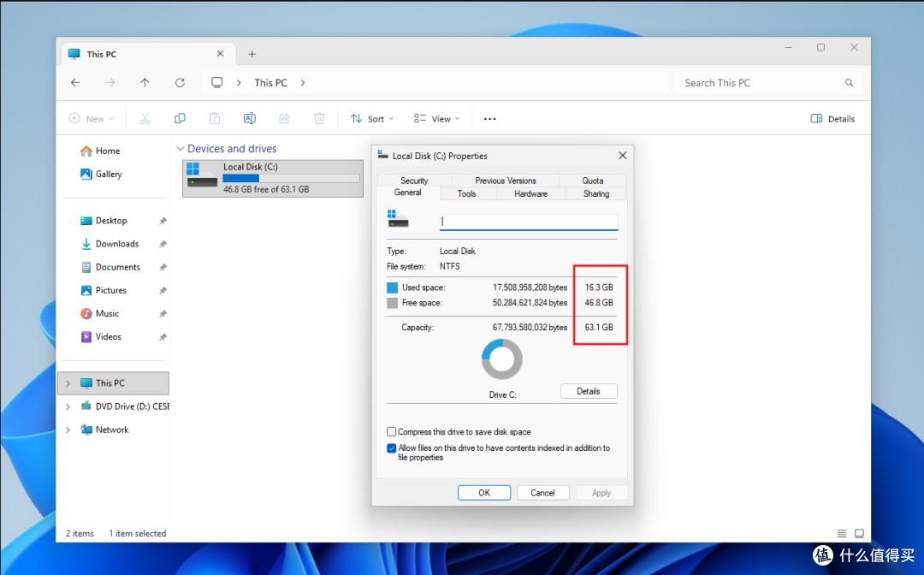Click the Copy icon in toolbar
This screenshot has width=924, height=575.
click(x=180, y=118)
